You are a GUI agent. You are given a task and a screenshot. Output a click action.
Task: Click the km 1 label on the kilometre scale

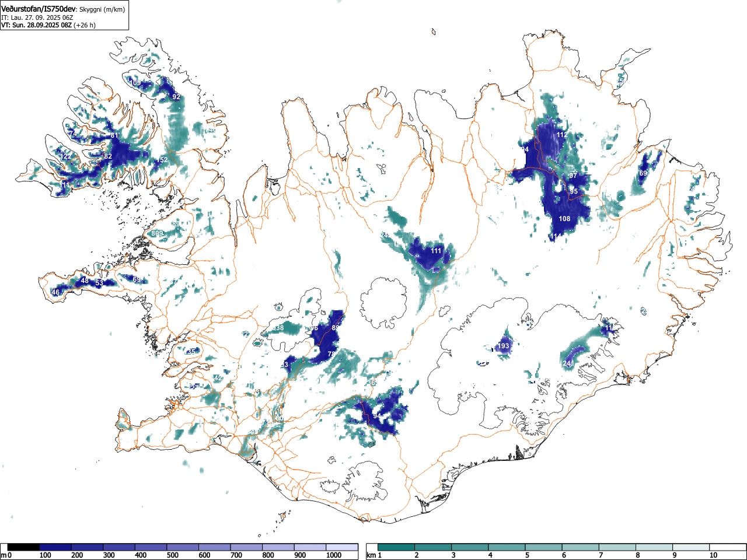[x=373, y=555]
